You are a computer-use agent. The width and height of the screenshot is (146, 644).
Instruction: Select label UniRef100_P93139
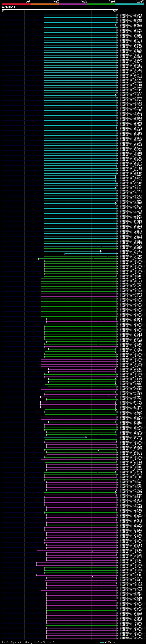coord(131,138)
